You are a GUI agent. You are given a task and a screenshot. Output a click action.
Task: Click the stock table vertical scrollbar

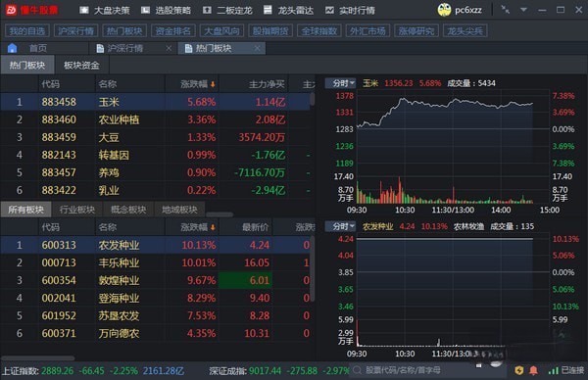(313, 268)
